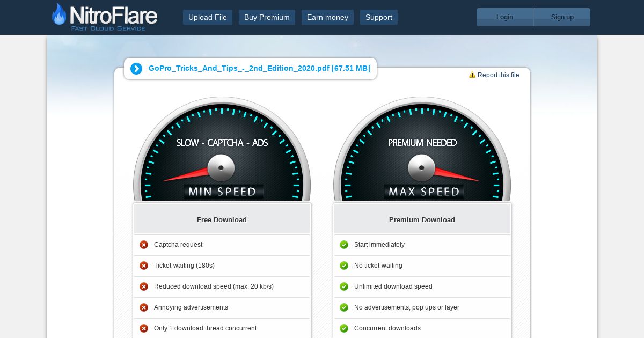
Task: Open the Upload File menu item
Action: (208, 17)
